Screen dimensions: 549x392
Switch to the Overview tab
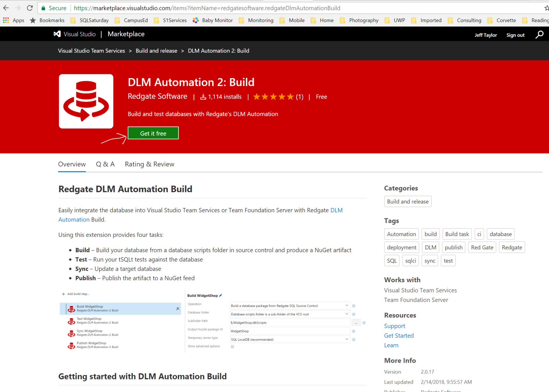click(x=72, y=164)
